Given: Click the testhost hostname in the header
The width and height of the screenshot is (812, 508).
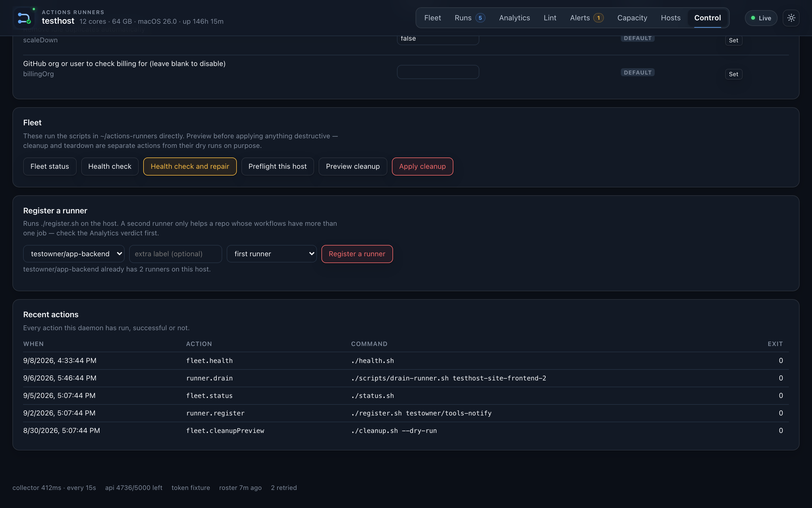Looking at the screenshot, I should click(58, 21).
